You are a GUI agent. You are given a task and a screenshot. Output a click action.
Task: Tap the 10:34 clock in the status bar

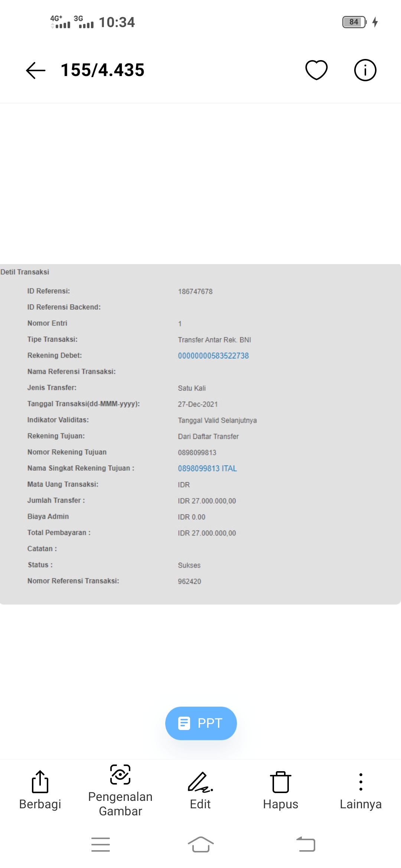click(117, 22)
